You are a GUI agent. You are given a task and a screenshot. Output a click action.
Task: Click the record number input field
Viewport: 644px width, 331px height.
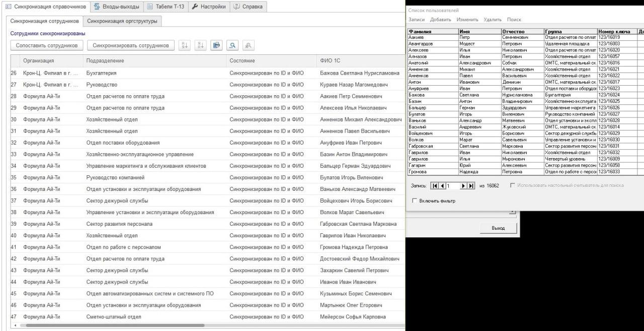pyautogui.click(x=452, y=186)
